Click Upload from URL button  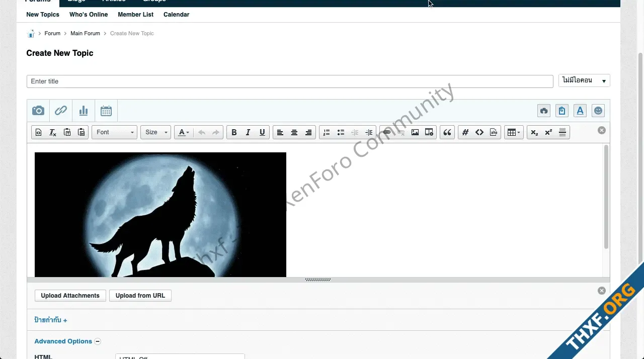140,296
